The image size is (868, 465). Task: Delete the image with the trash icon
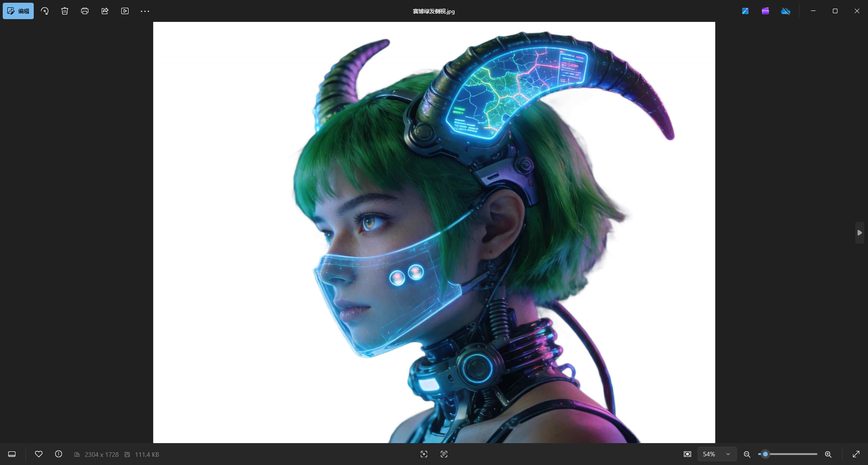click(65, 11)
